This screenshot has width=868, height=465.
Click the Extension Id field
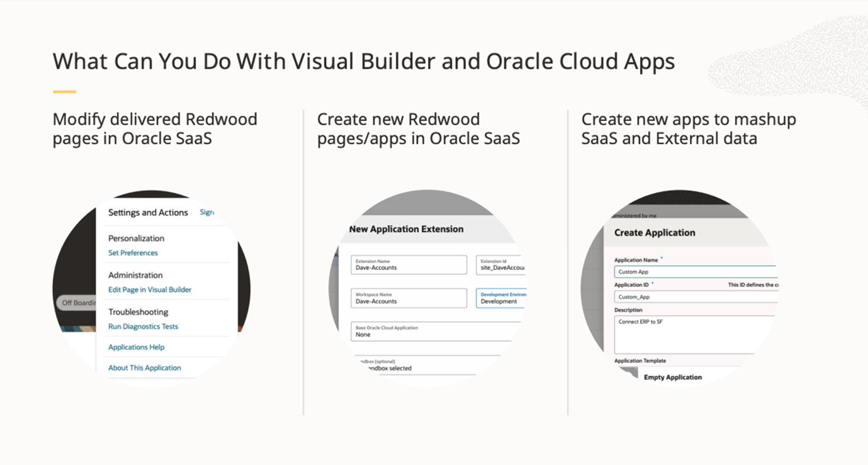coord(501,264)
